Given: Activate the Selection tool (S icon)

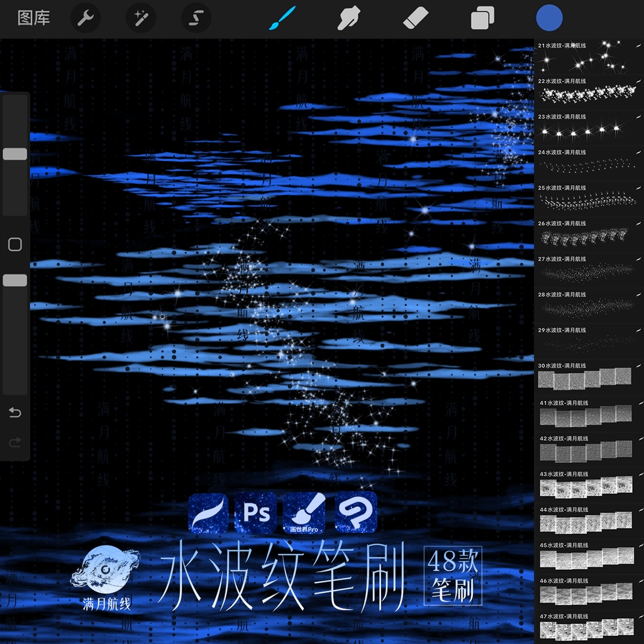Looking at the screenshot, I should (x=195, y=18).
